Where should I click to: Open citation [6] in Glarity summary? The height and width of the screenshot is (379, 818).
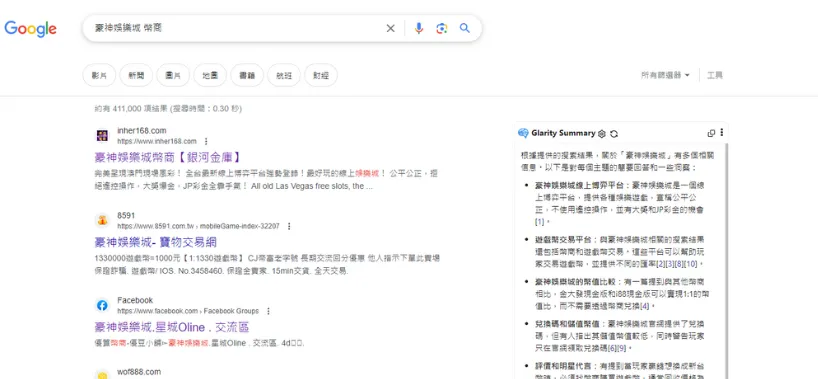612,348
